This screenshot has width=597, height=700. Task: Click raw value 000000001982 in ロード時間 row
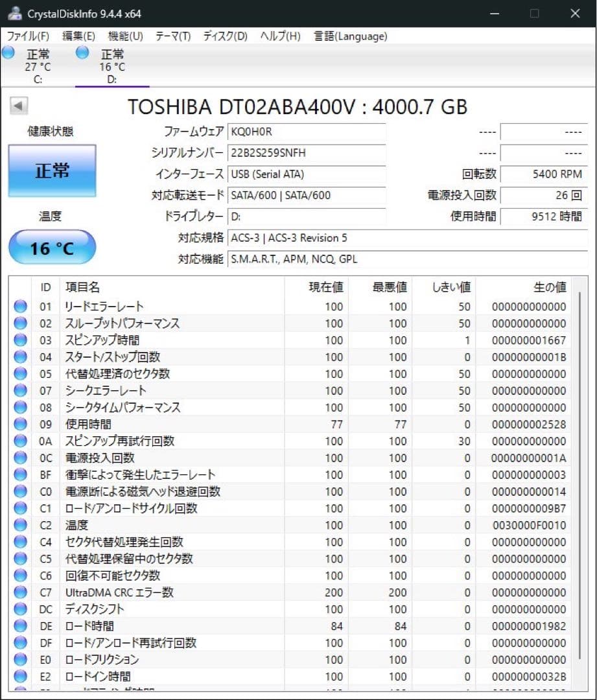click(x=529, y=626)
